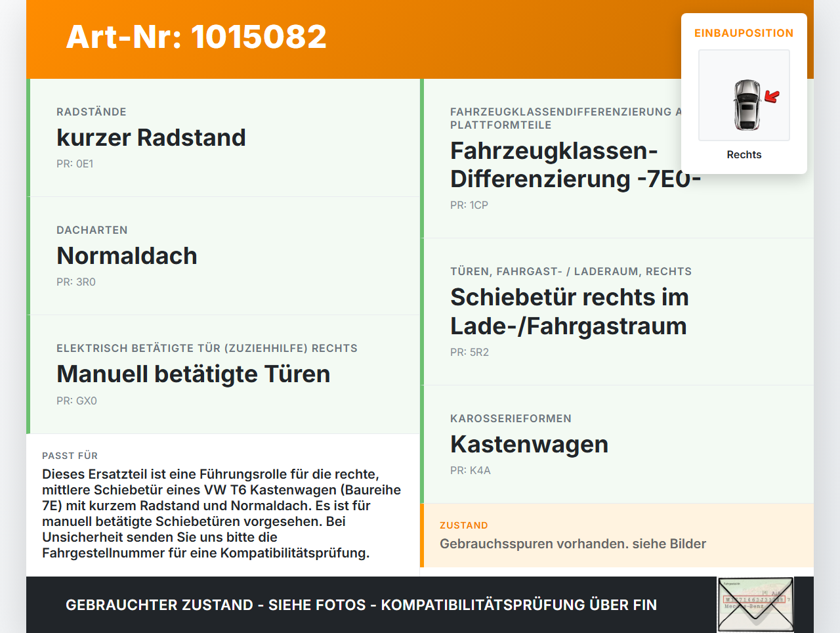This screenshot has width=840, height=633.
Task: Select Fahrzeugklassen-Differenzierung -7E0- value
Action: pos(576,164)
